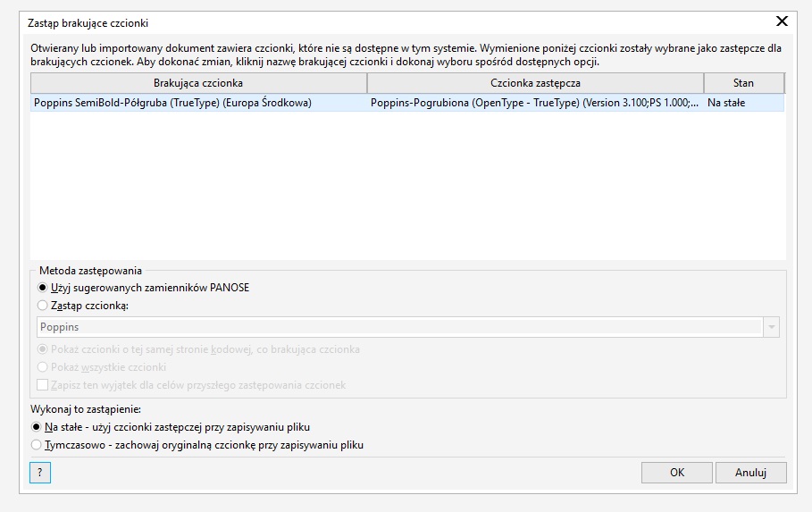Click the question mark help button
This screenshot has height=512, width=812.
[x=39, y=473]
